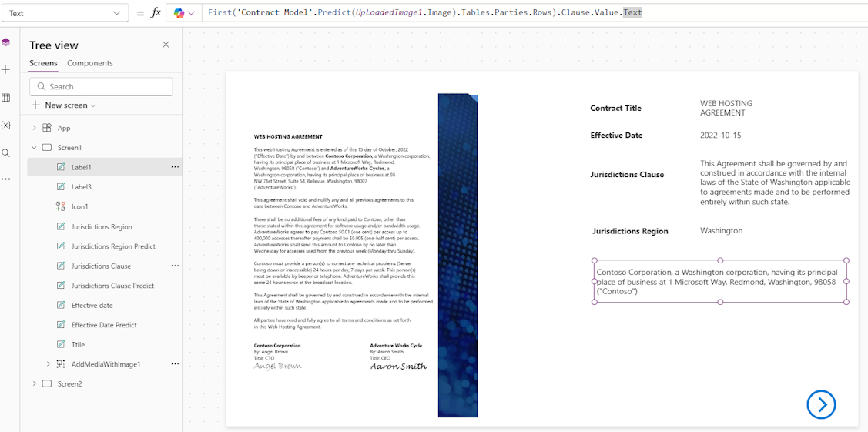Close the Tree view panel
The image size is (868, 432).
(x=166, y=45)
